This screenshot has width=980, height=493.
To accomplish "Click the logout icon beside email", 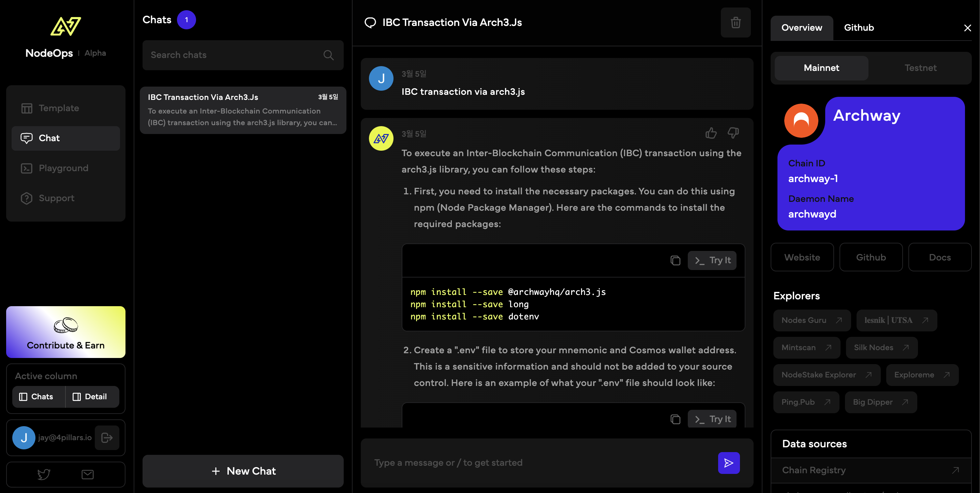I will click(x=107, y=438).
